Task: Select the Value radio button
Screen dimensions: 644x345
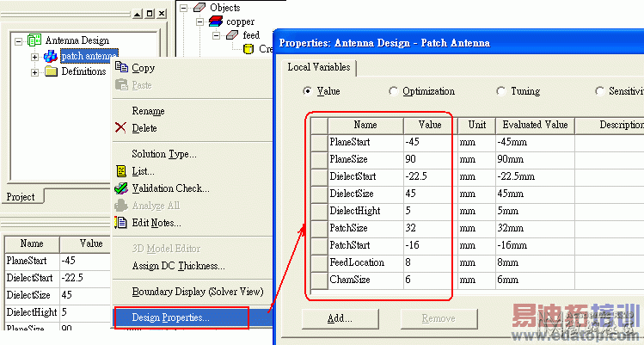Action: click(307, 91)
